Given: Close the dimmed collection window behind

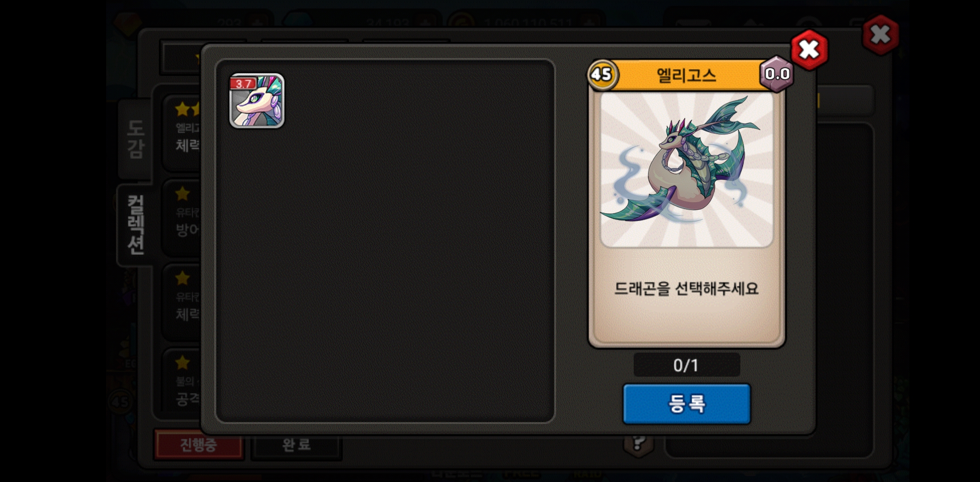Looking at the screenshot, I should pos(880,34).
